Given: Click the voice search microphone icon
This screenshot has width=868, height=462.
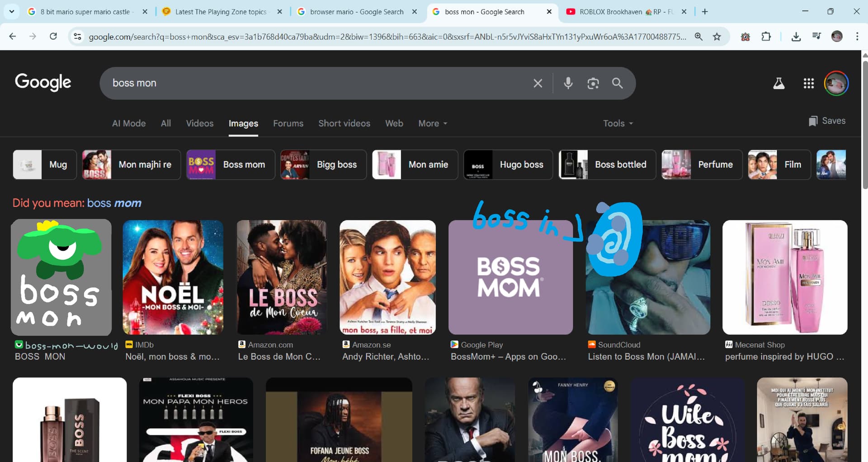Looking at the screenshot, I should (568, 83).
